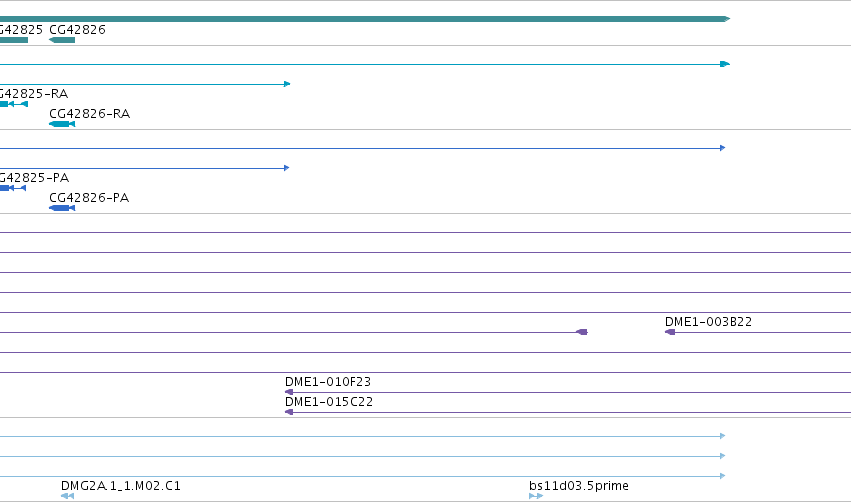851x502 pixels.
Task: Select the cyan G42825-RA exon glyph
Action: (x=14, y=104)
